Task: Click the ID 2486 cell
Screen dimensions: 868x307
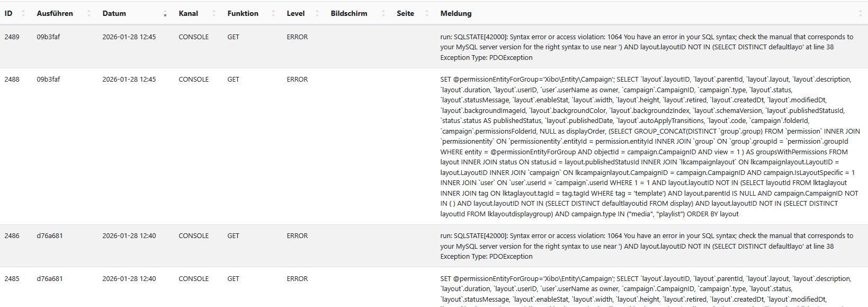Action: (12, 236)
